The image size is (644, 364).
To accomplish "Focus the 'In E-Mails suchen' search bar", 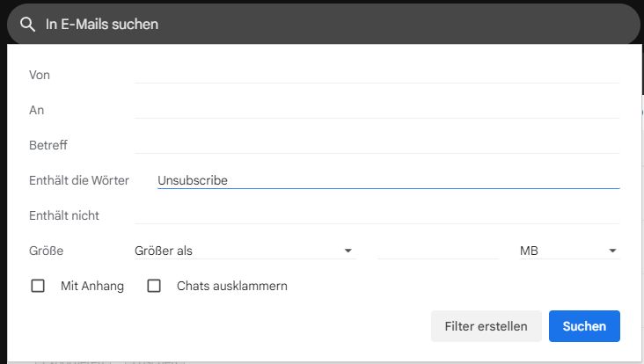I will click(x=324, y=24).
